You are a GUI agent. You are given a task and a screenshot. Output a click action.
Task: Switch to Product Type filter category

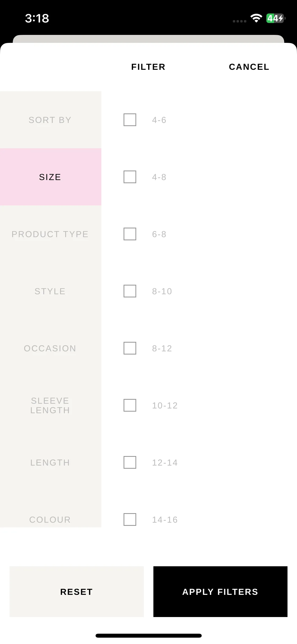coord(51,234)
